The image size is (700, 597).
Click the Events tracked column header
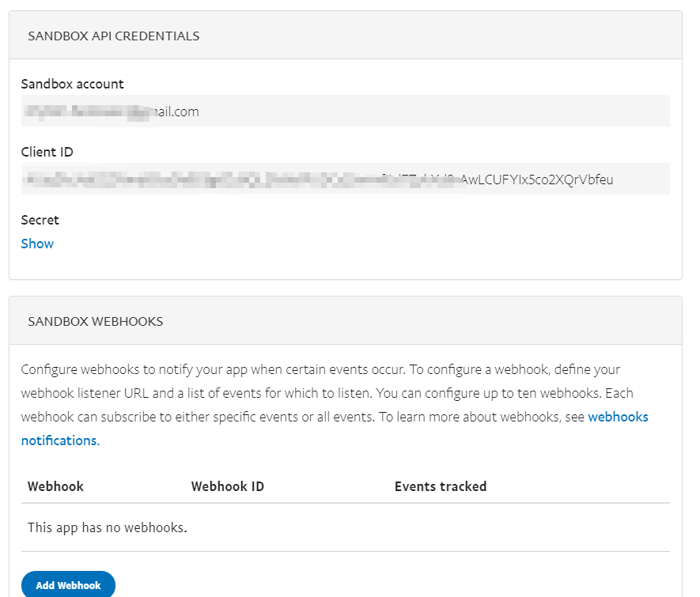coord(441,486)
